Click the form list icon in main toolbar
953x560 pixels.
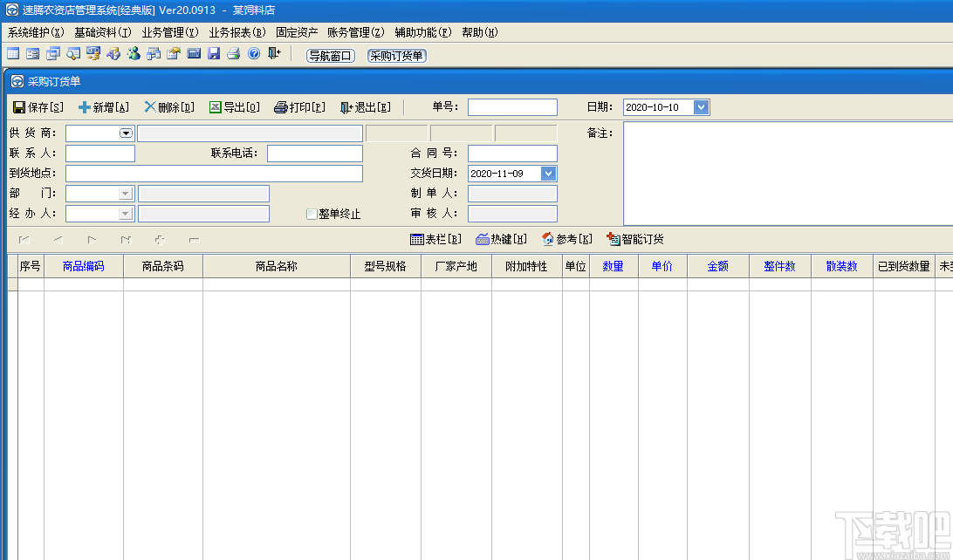coord(33,54)
